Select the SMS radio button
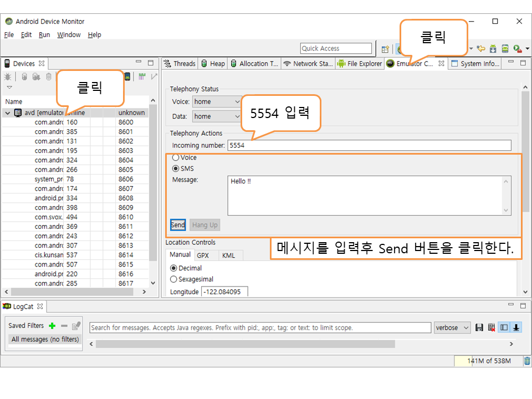 point(176,168)
